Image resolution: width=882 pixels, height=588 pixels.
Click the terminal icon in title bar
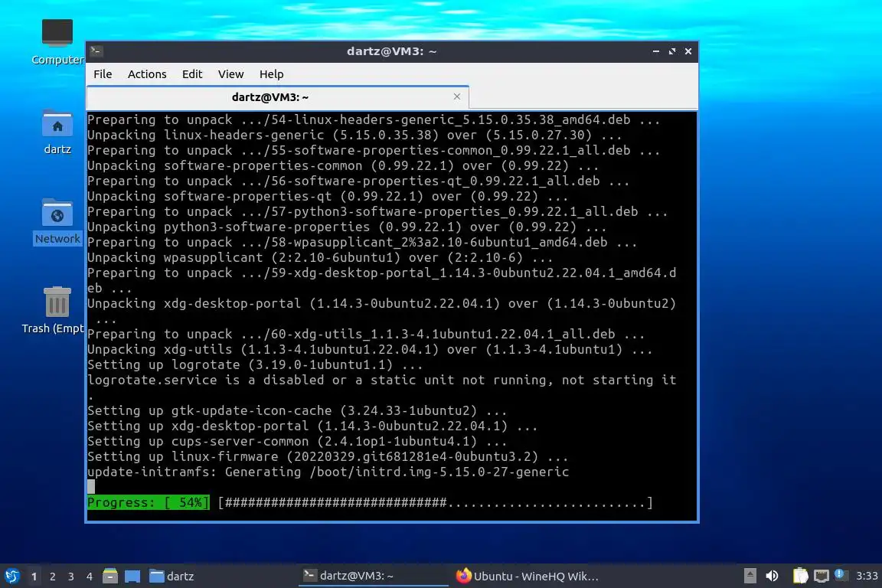[96, 51]
